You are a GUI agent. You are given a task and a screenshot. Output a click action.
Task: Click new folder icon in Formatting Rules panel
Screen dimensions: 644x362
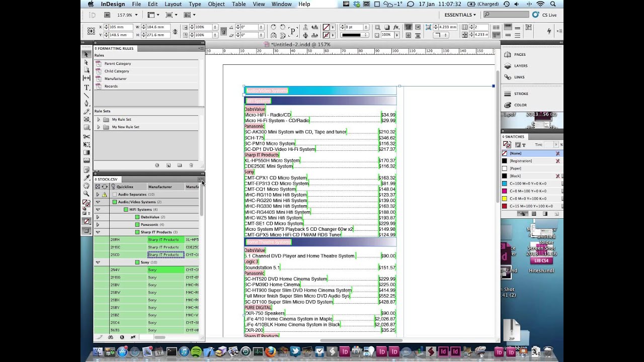180,165
